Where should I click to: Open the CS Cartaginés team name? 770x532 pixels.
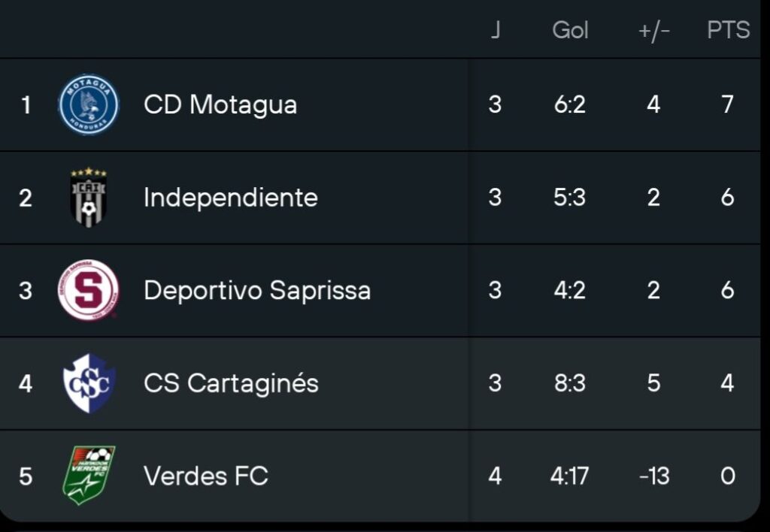(x=232, y=383)
